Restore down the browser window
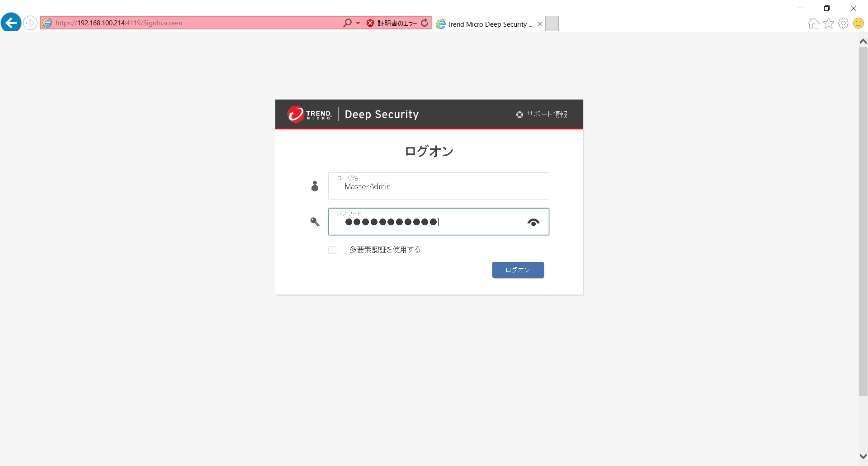Screen dimensions: 868x466 (827, 8)
